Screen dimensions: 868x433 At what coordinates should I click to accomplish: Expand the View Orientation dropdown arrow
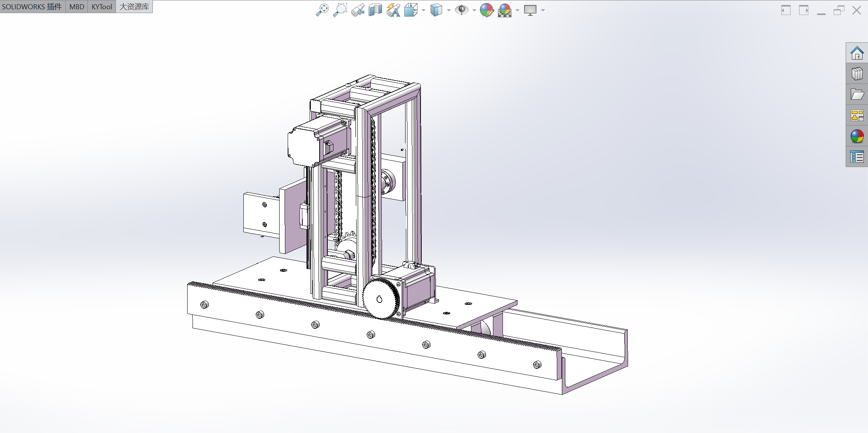[x=424, y=10]
